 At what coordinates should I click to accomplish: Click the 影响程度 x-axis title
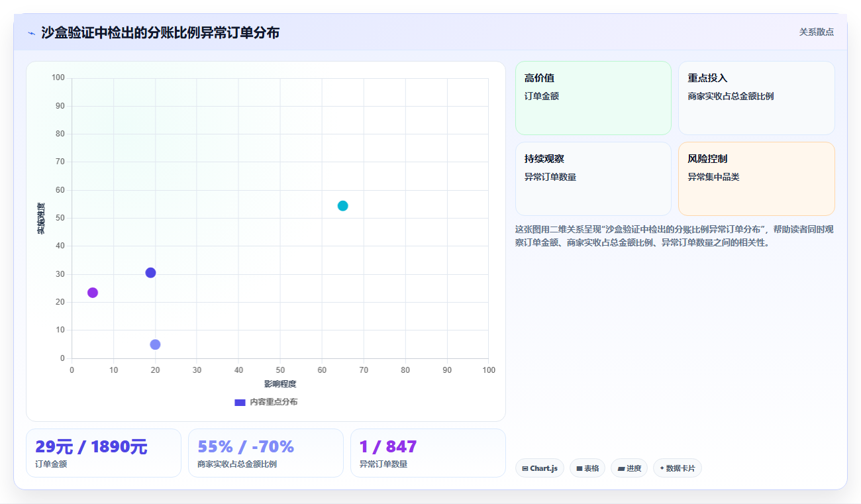pyautogui.click(x=280, y=384)
